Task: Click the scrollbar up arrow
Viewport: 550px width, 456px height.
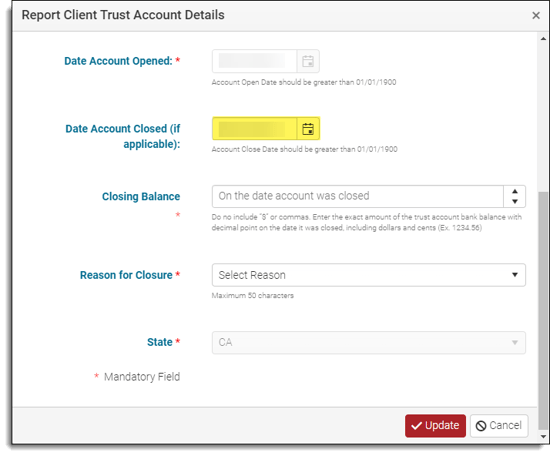Action: click(543, 39)
